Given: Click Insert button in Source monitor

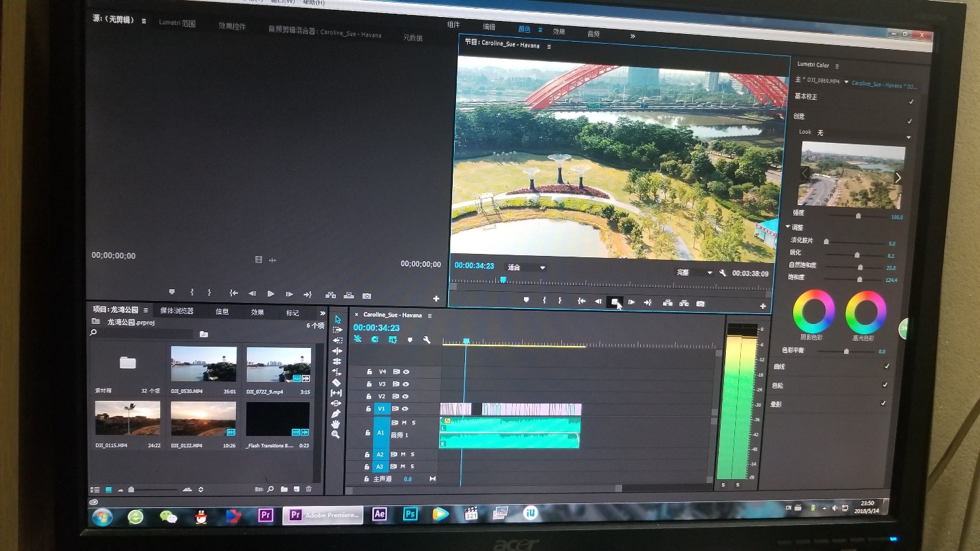Looking at the screenshot, I should tap(331, 295).
